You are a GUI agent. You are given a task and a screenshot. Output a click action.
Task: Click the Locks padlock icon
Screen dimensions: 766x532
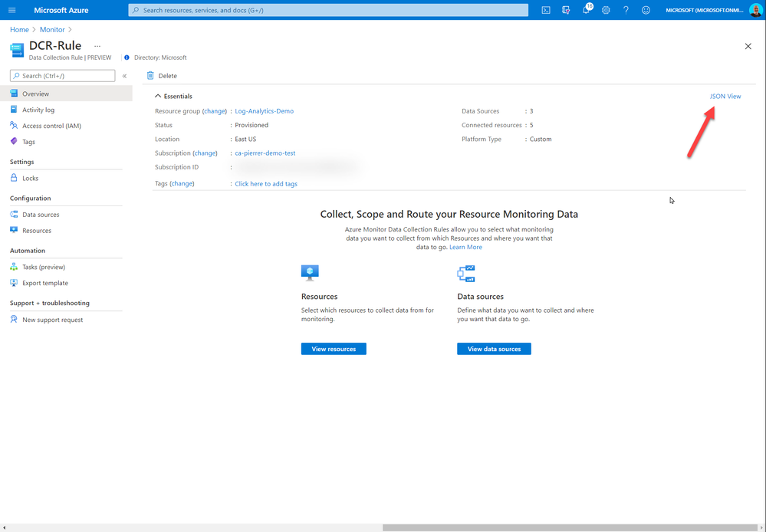click(x=14, y=178)
